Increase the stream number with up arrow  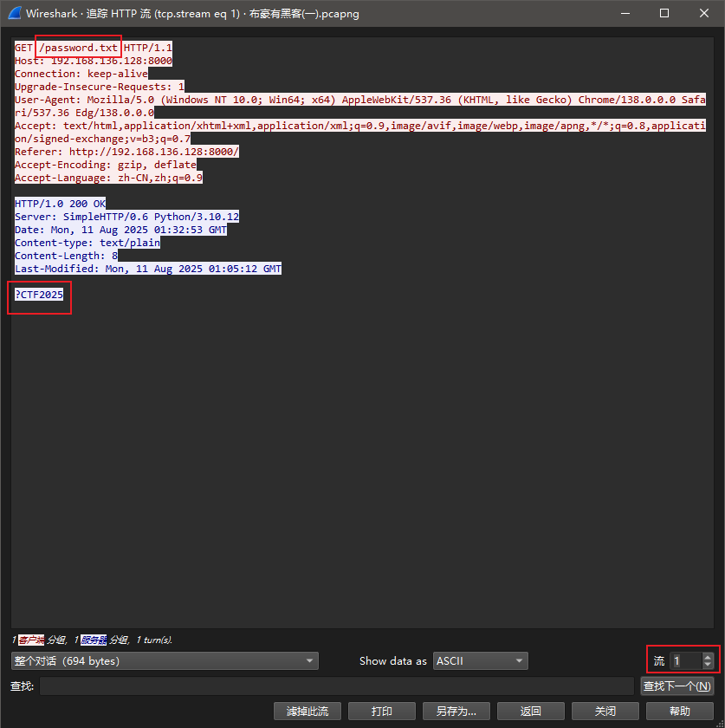click(708, 657)
